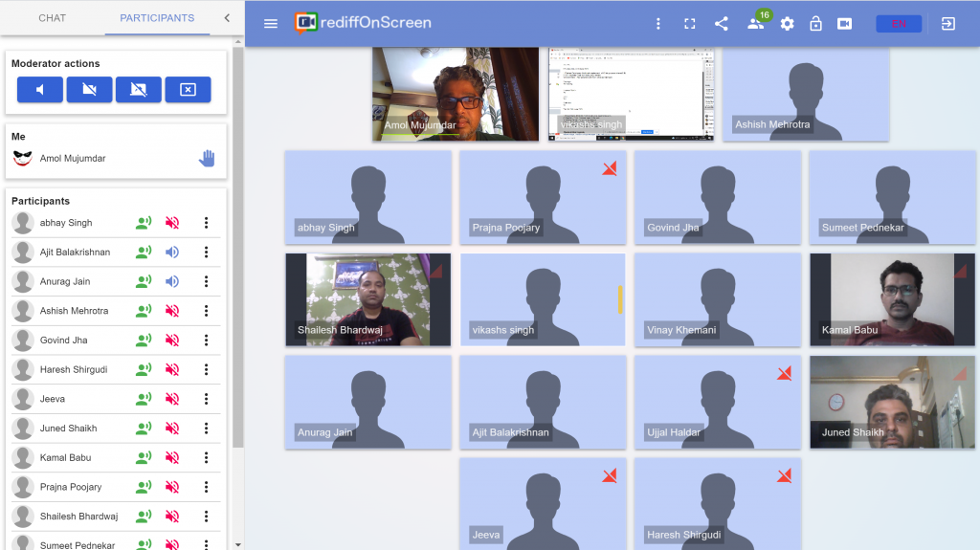980x550 pixels.
Task: Click Shailesh Bhardwaj's green presenter icon
Action: (x=144, y=517)
